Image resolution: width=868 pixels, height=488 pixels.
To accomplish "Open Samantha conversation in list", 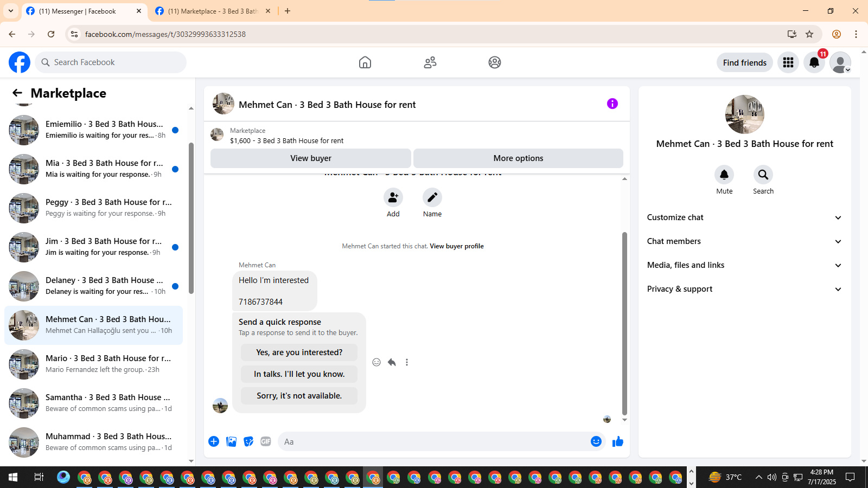I will (x=93, y=403).
